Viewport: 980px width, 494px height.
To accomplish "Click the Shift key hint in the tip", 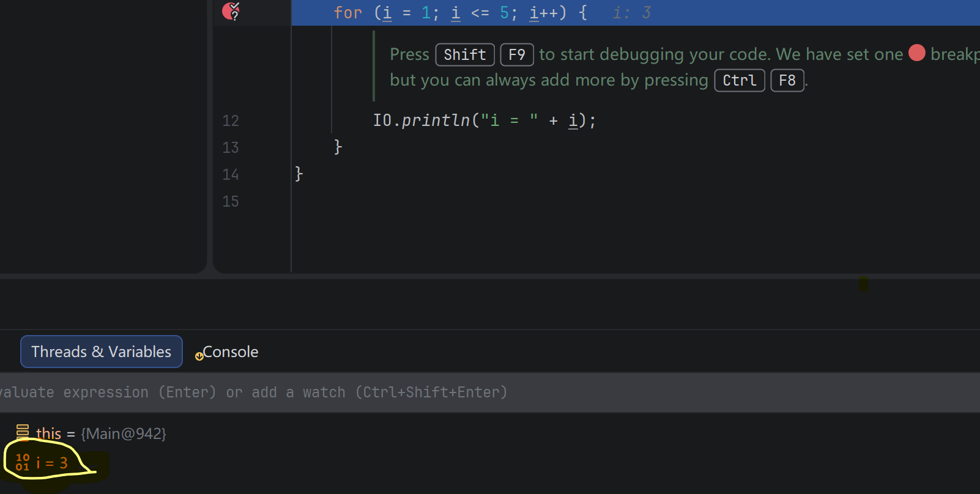I will 465,54.
